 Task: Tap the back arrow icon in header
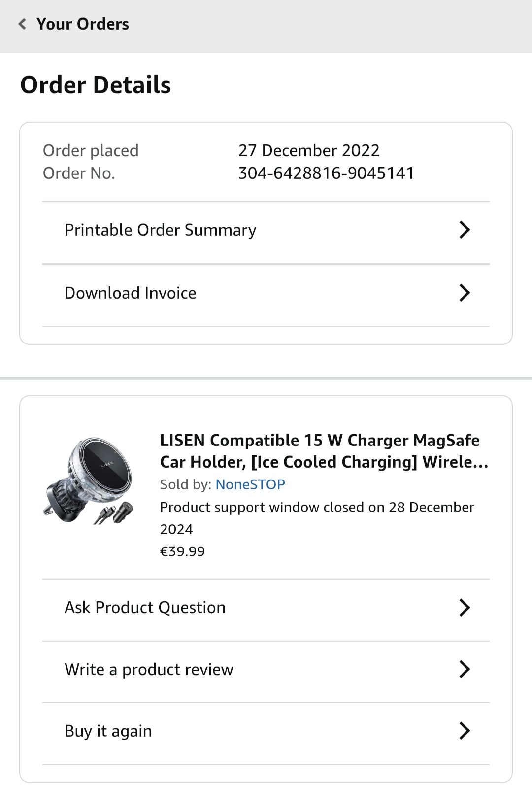tap(22, 24)
